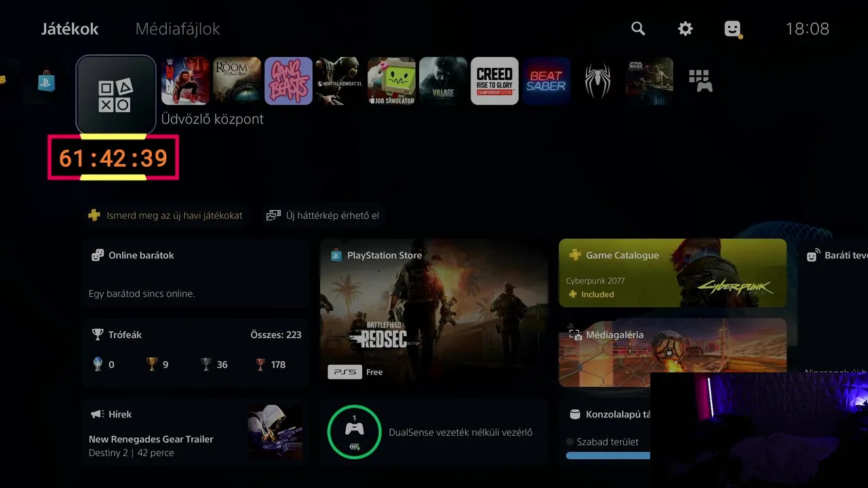Launch The Room game tile
The width and height of the screenshot is (868, 488).
tap(237, 81)
